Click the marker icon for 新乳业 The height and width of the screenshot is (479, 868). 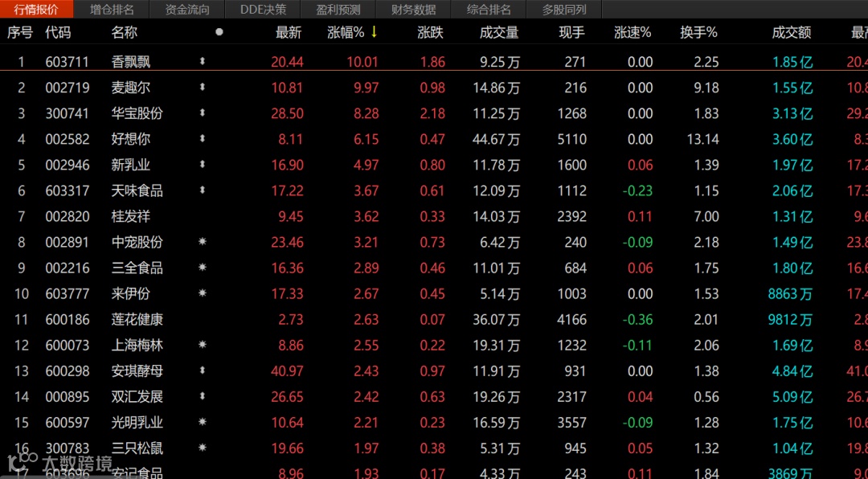(x=202, y=165)
